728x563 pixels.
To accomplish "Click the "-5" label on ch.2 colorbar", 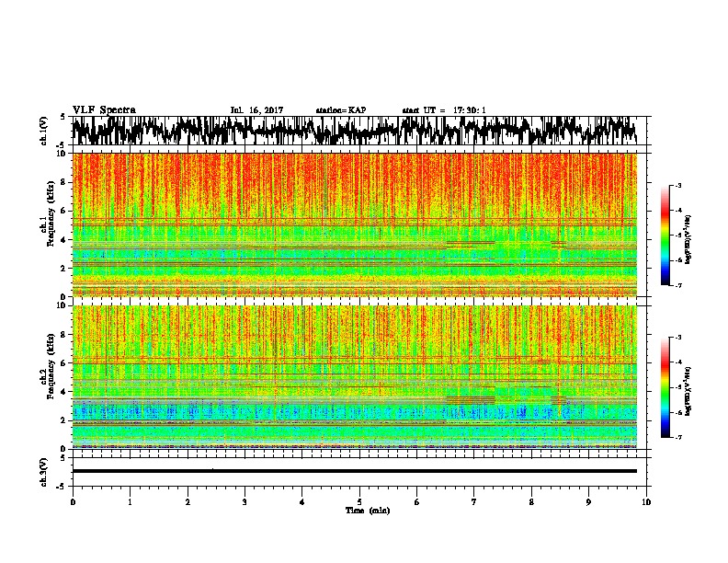I will [x=678, y=387].
